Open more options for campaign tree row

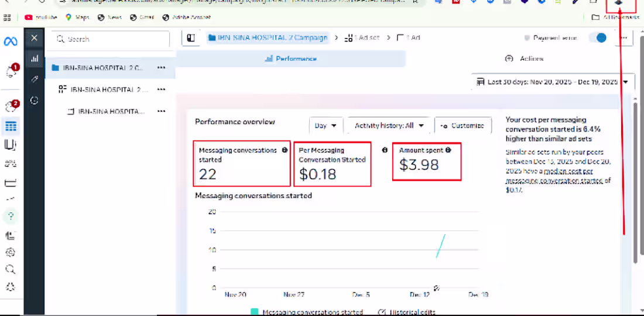point(161,68)
